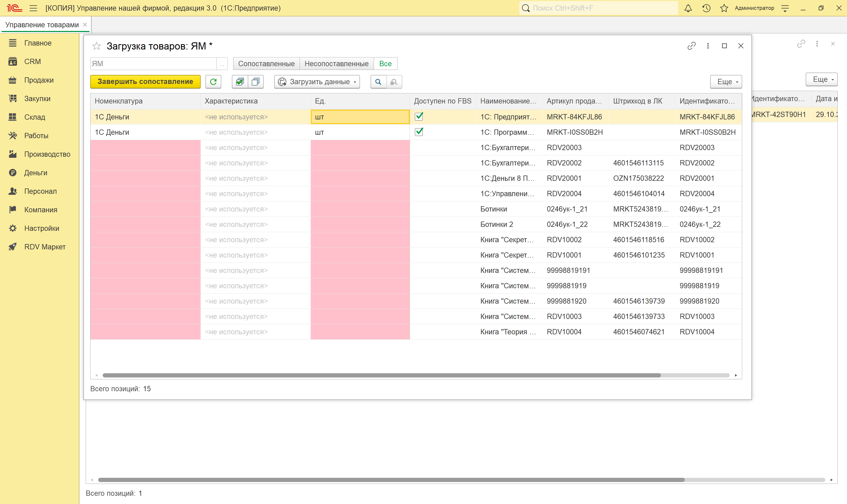Open the history clock icon
The image size is (847, 504).
tap(706, 8)
